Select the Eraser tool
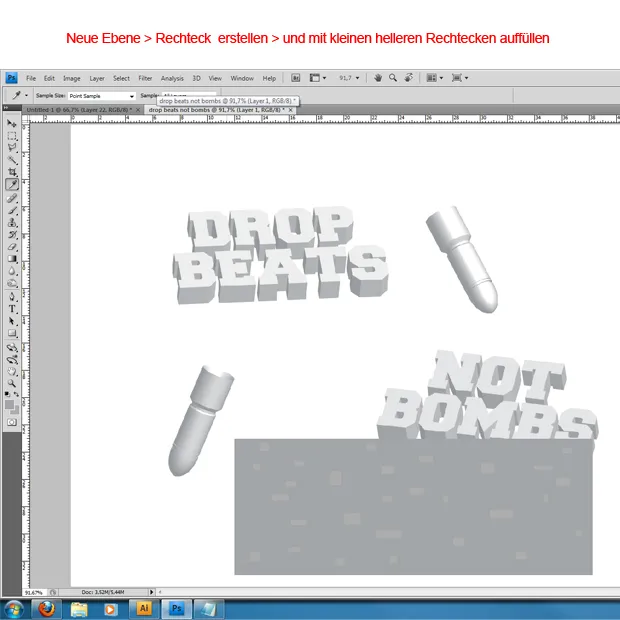 [x=12, y=246]
